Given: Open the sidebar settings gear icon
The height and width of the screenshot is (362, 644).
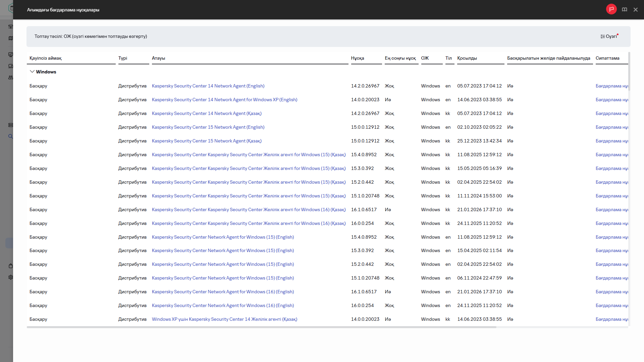Looking at the screenshot, I should click(x=11, y=277).
